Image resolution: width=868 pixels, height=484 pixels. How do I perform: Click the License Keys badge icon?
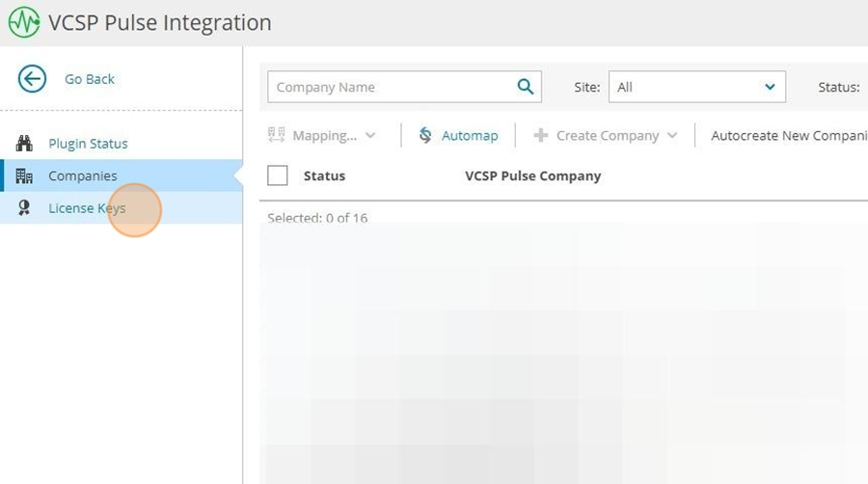(24, 208)
